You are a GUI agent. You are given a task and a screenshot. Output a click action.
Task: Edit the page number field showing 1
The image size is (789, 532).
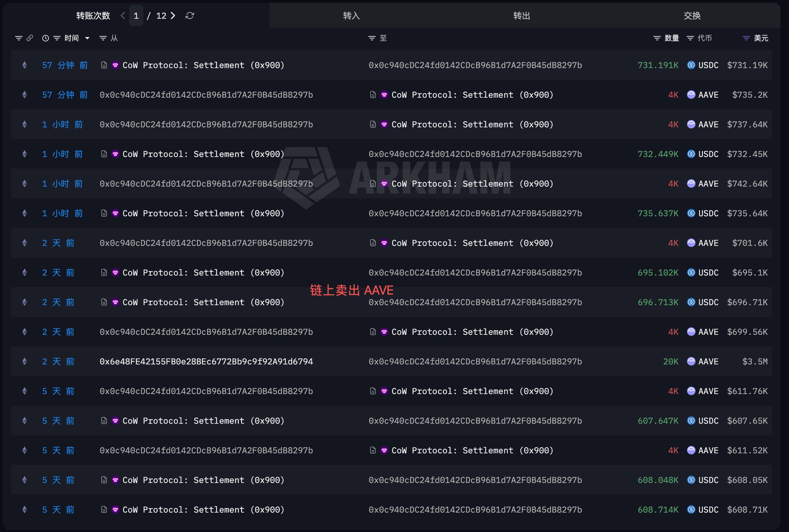[x=136, y=16]
